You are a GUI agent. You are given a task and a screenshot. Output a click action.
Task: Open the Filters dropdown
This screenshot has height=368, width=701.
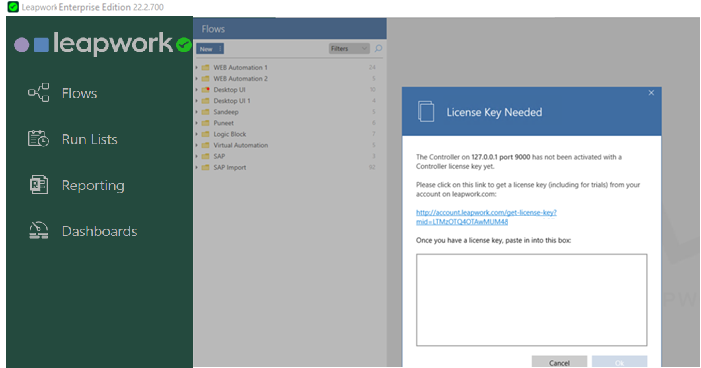click(349, 48)
